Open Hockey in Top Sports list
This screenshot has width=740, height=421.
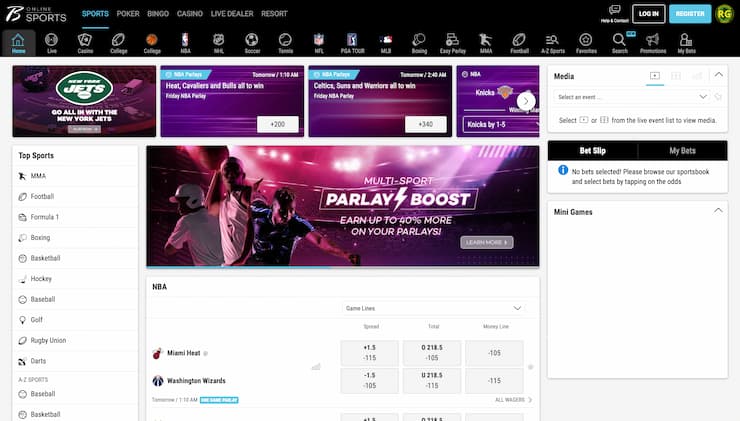pyautogui.click(x=76, y=278)
